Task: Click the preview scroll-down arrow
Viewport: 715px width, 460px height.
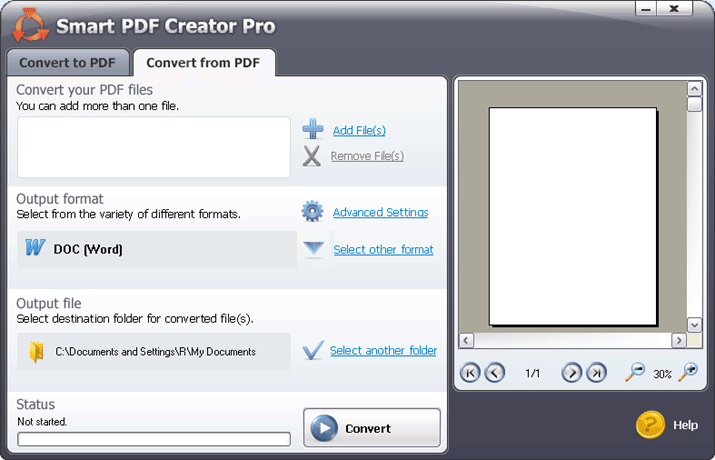Action: click(x=694, y=326)
